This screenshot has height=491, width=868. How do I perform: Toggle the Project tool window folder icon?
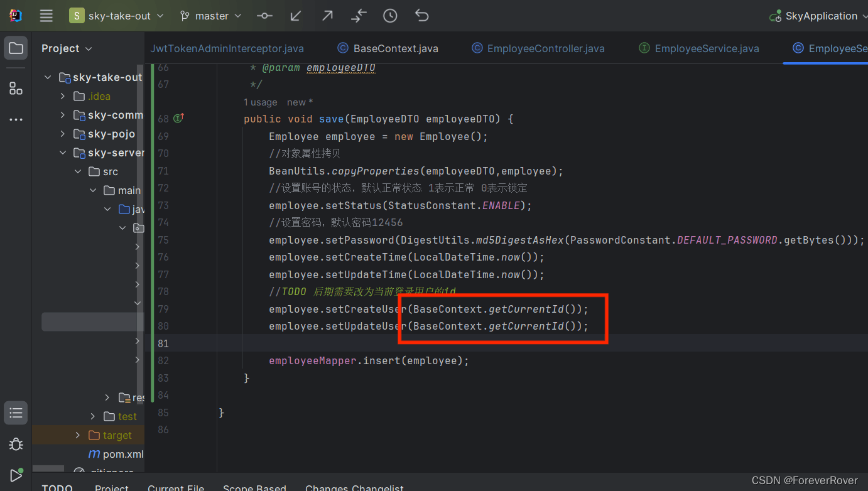point(16,48)
